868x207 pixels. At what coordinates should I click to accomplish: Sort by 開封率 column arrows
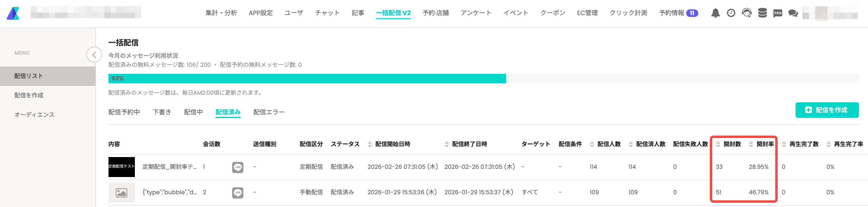pyautogui.click(x=751, y=144)
